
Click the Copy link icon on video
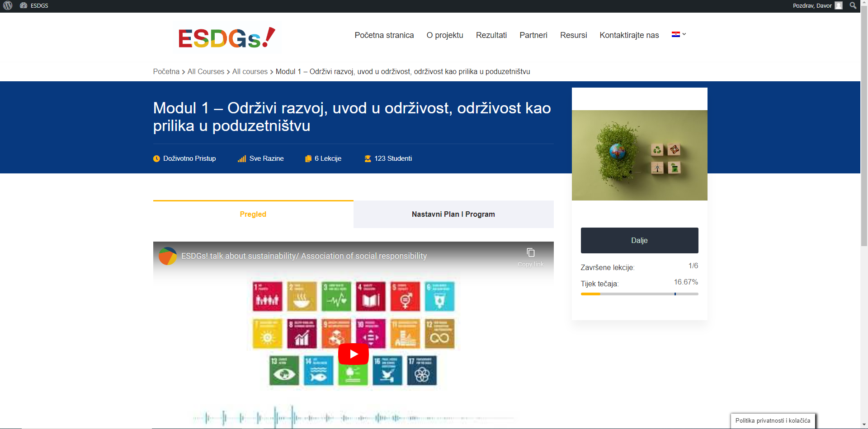click(530, 253)
